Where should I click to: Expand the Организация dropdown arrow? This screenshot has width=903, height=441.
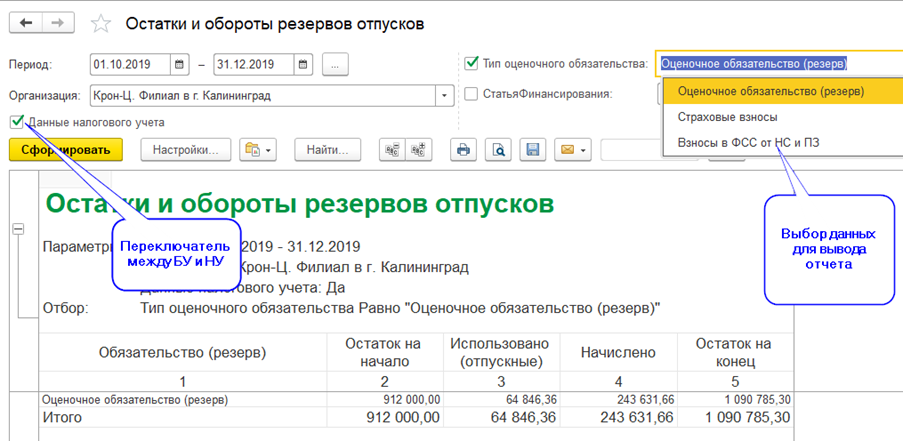click(x=444, y=96)
